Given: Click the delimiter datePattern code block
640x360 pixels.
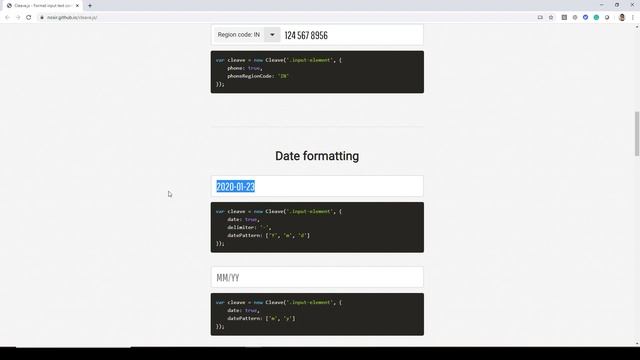Looking at the screenshot, I should [317, 227].
